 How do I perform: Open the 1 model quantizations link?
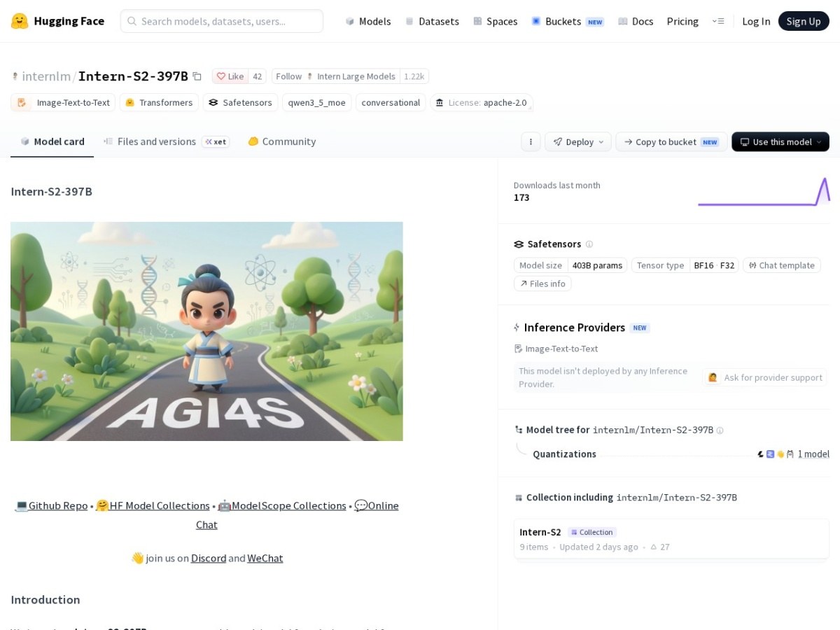[813, 454]
